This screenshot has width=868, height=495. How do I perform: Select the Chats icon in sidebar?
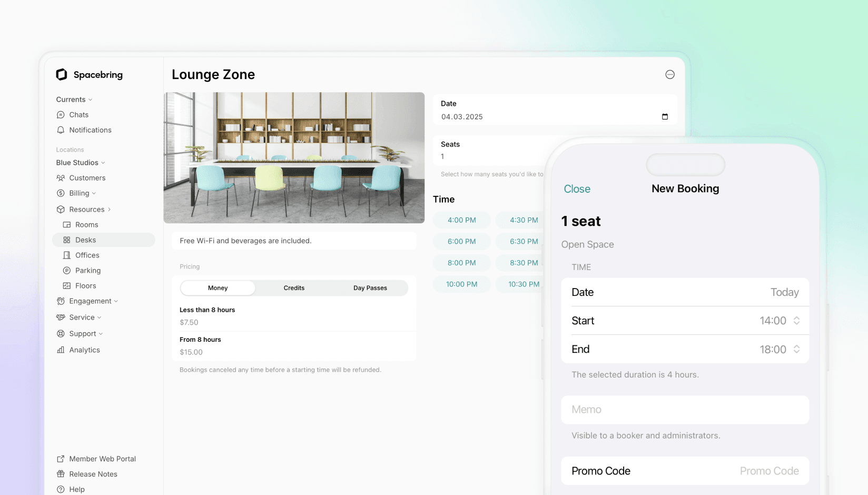tap(61, 114)
